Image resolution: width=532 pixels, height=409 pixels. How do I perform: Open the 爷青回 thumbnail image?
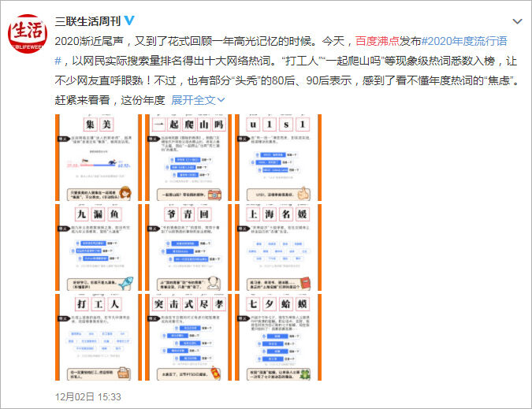(188, 247)
